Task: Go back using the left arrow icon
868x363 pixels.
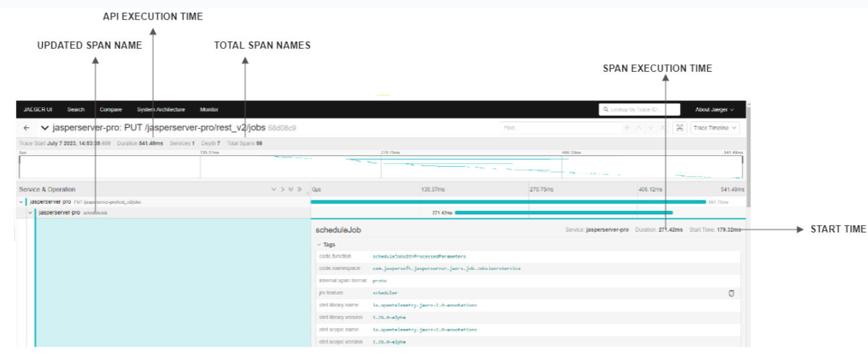Action: [x=26, y=127]
